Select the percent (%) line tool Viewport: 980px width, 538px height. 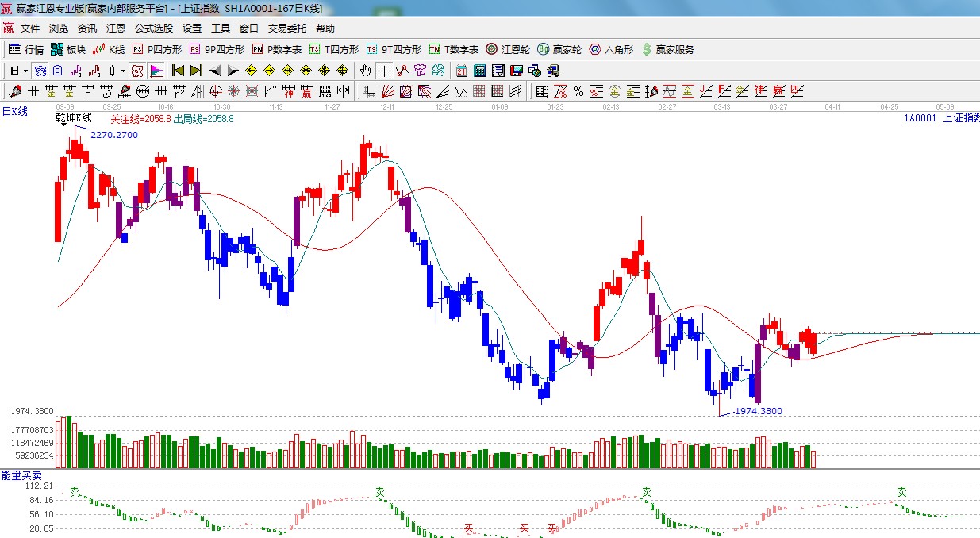click(578, 91)
